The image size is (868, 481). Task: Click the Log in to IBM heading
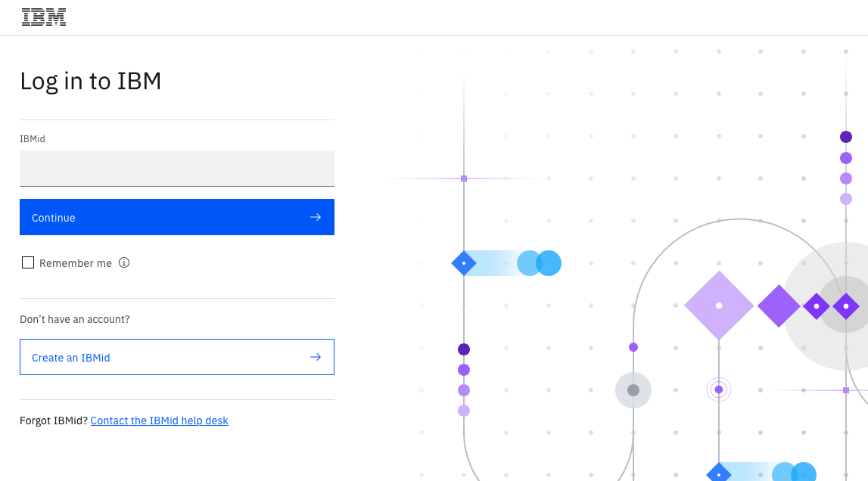coord(91,82)
